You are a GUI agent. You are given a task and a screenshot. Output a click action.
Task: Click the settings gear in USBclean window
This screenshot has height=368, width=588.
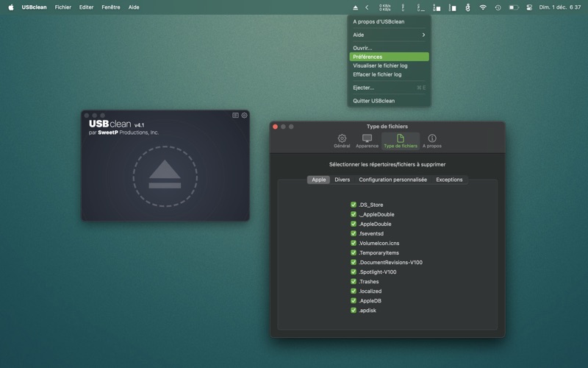(244, 116)
